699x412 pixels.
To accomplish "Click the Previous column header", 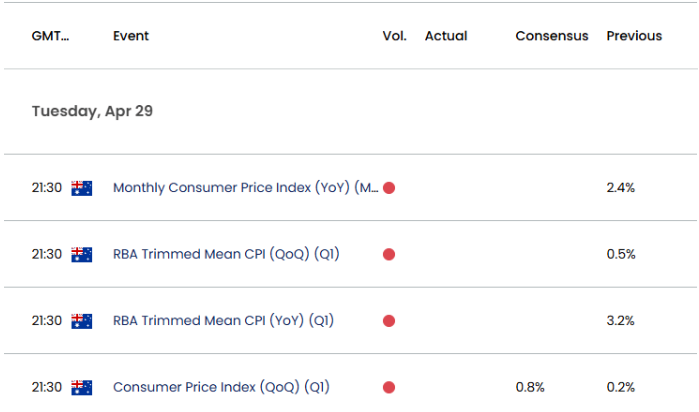I will [x=634, y=36].
